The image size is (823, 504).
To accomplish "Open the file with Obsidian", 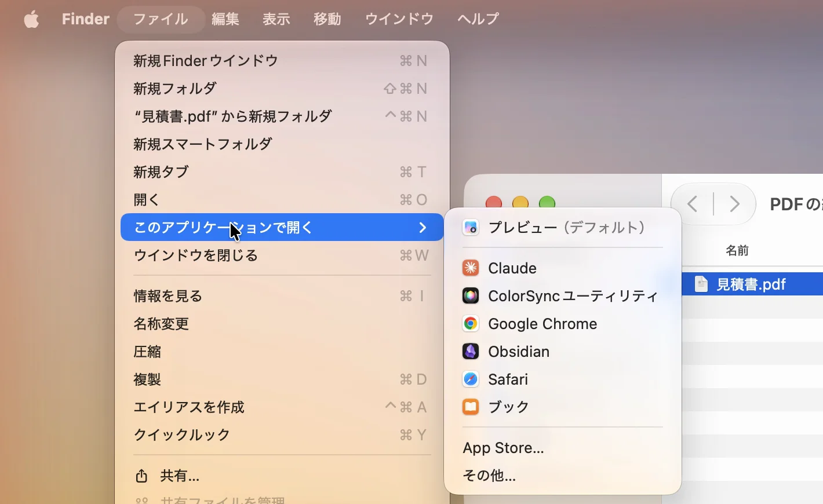I will pyautogui.click(x=563, y=352).
